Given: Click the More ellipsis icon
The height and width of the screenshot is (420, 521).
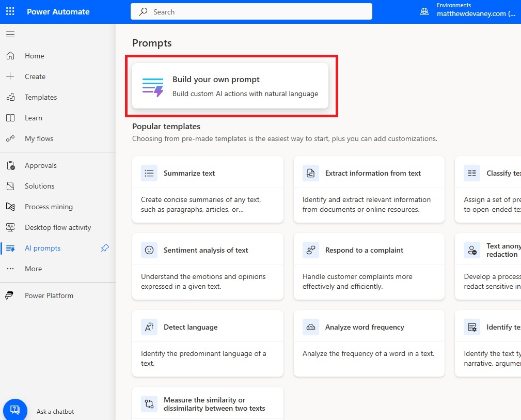Looking at the screenshot, I should point(10,268).
